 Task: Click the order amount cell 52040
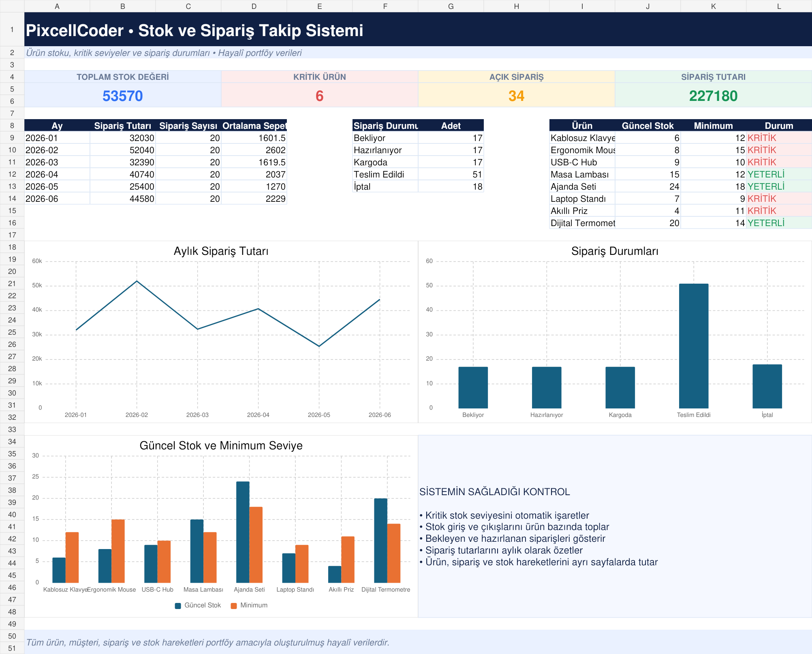123,150
